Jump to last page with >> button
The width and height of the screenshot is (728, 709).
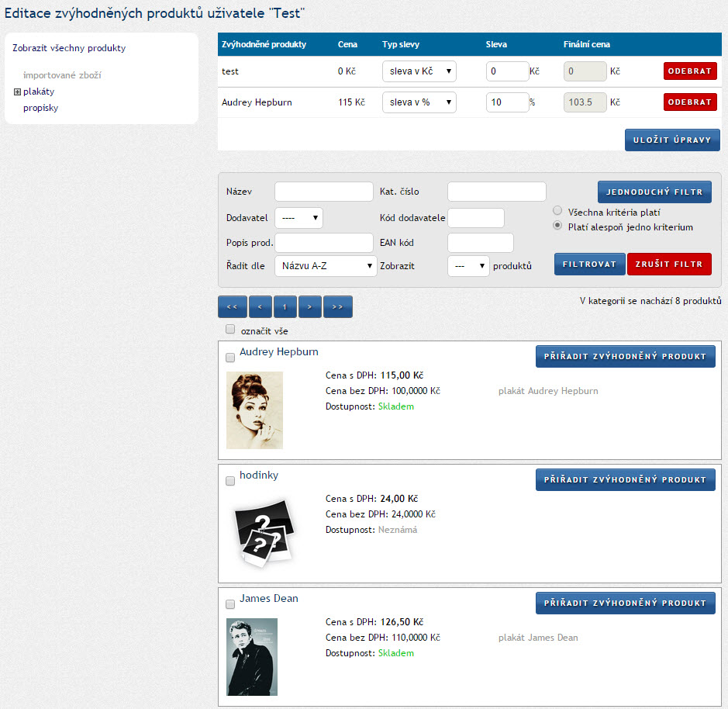click(x=337, y=307)
